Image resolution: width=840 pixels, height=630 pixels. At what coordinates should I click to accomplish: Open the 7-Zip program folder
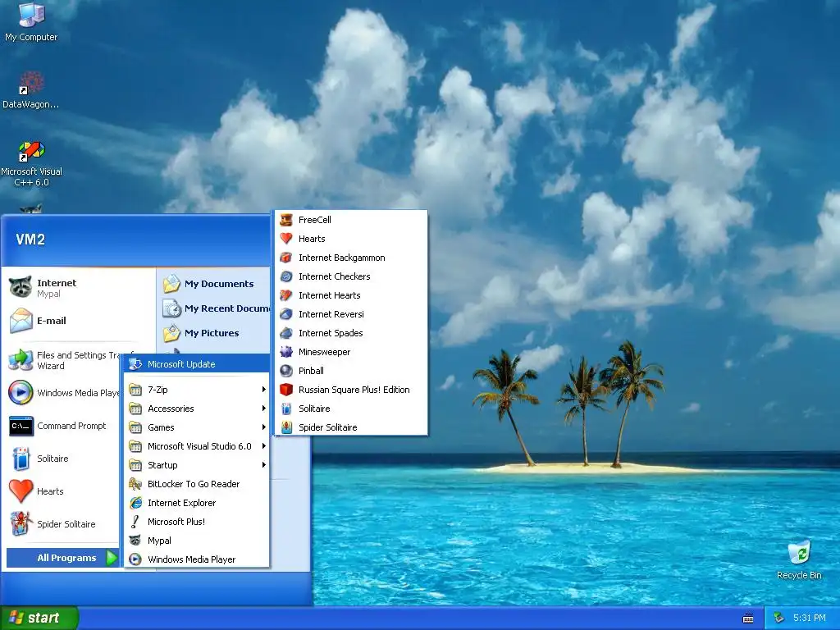click(197, 390)
